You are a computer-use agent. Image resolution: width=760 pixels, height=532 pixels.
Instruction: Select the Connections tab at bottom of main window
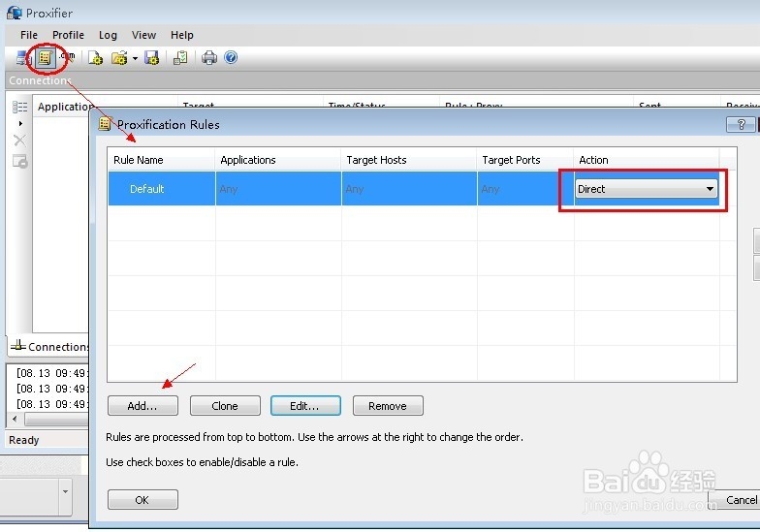coord(49,347)
